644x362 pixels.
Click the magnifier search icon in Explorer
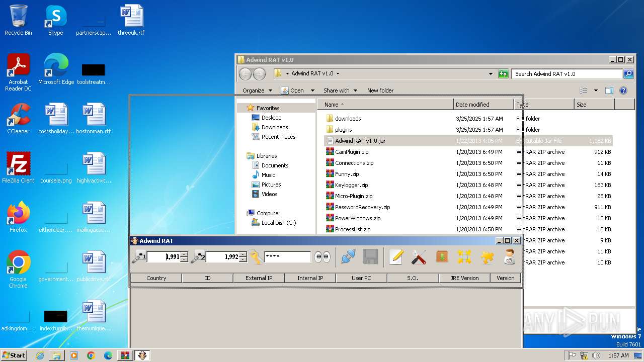point(628,74)
